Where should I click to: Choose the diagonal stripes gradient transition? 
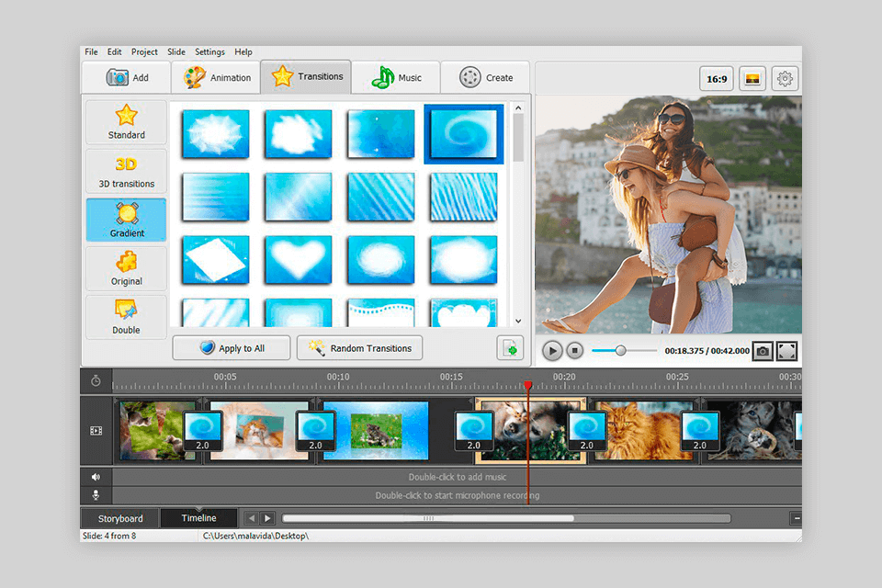(380, 197)
